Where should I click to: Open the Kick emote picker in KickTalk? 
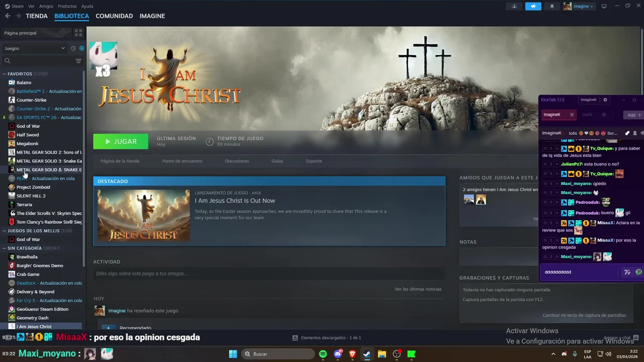click(638, 272)
